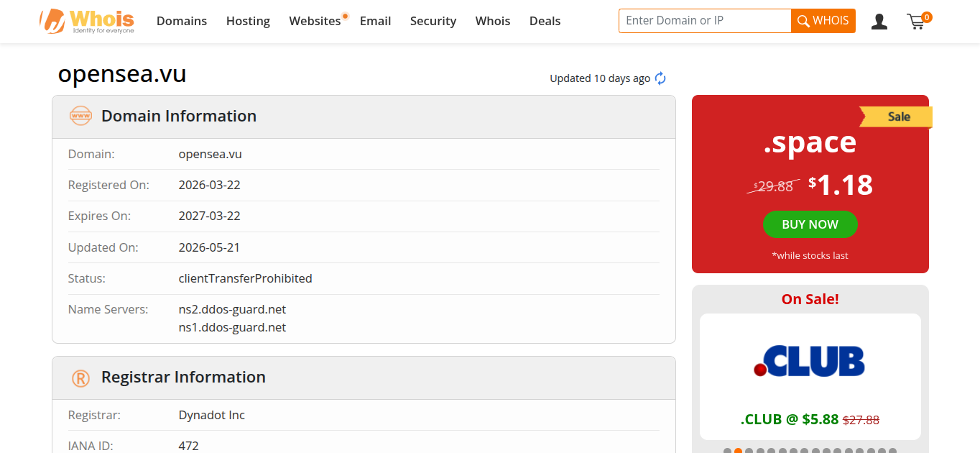Open the Domains menu
This screenshot has width=980, height=453.
[x=182, y=21]
